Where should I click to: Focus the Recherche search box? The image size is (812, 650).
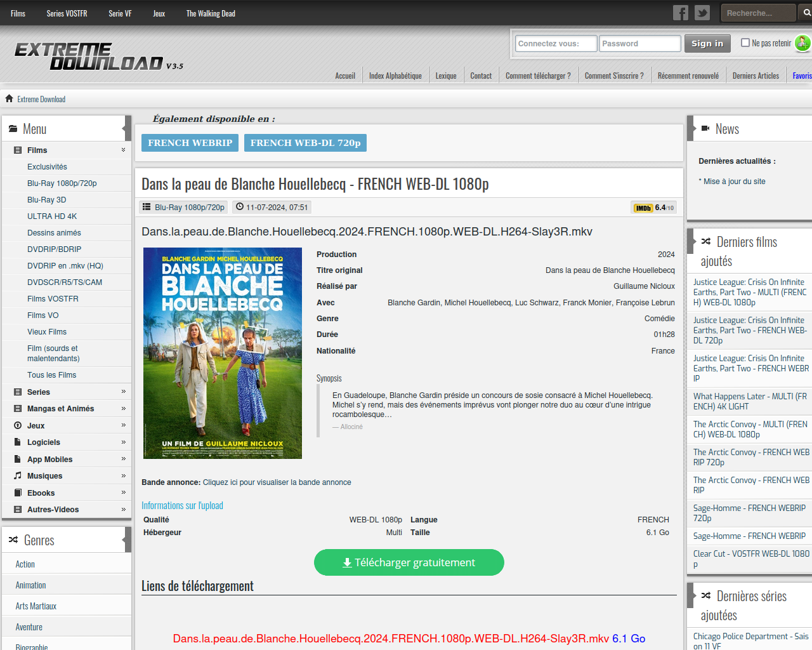tap(758, 13)
